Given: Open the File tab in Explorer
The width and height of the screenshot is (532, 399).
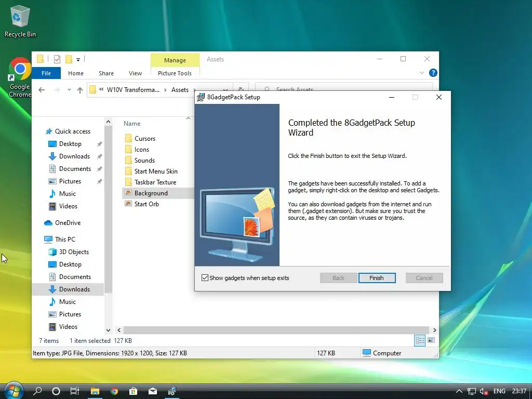Looking at the screenshot, I should pyautogui.click(x=46, y=73).
